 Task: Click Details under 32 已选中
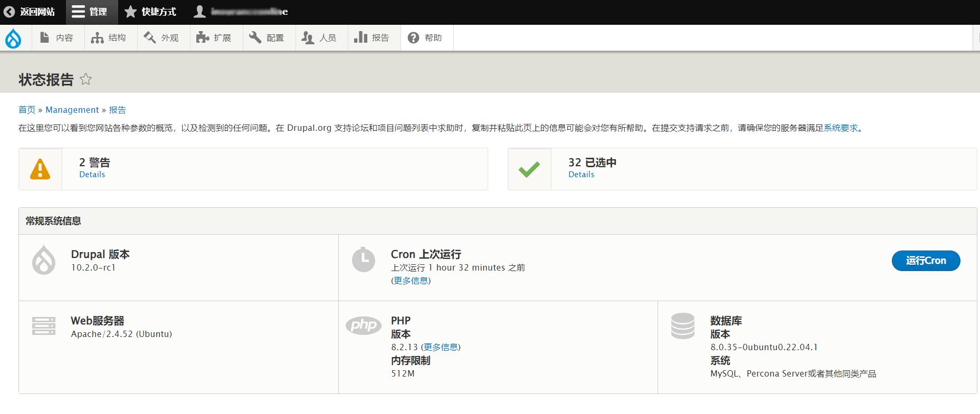[x=582, y=175]
